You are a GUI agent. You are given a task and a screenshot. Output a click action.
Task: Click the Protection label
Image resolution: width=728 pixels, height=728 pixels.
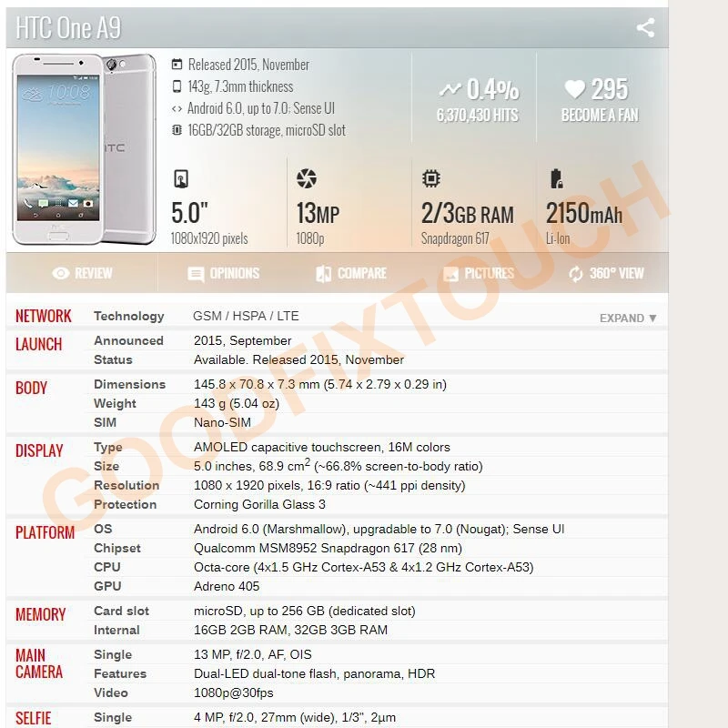click(125, 504)
